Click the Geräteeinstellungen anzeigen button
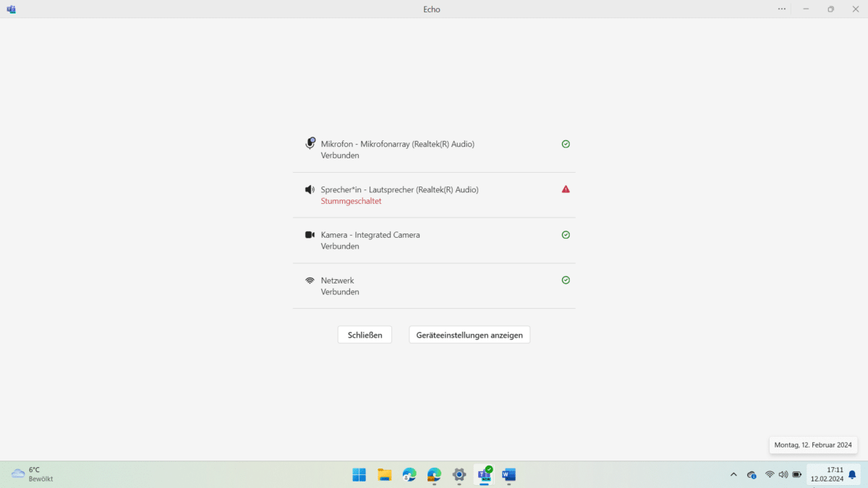 (x=469, y=334)
